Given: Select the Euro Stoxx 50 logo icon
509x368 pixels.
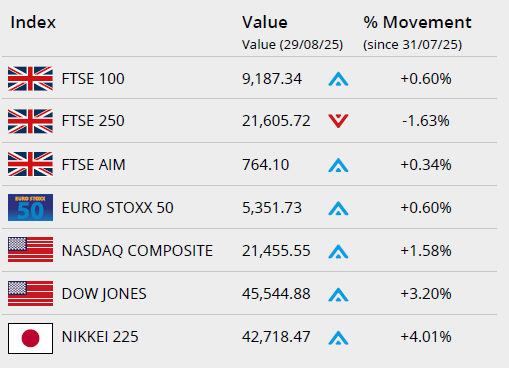Looking at the screenshot, I should 30,207.
